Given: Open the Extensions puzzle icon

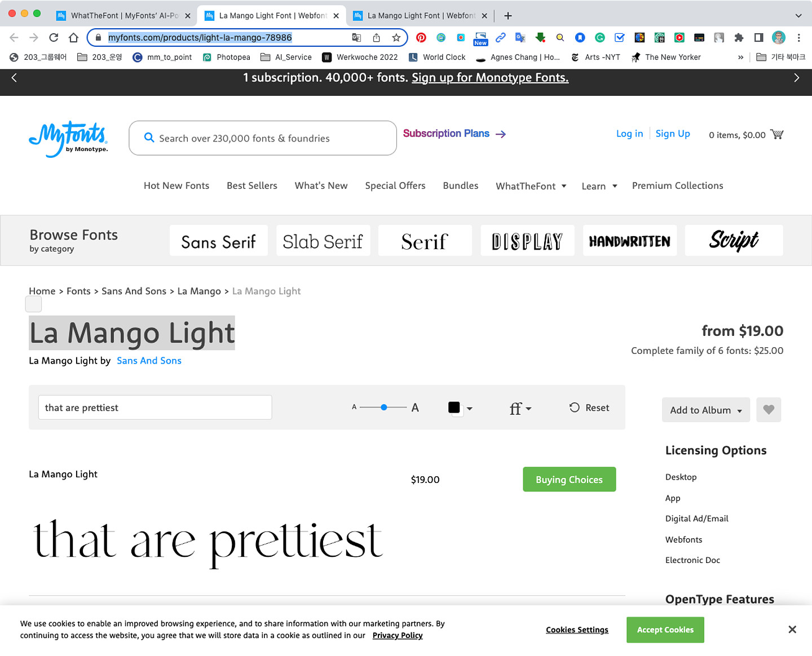Looking at the screenshot, I should click(739, 38).
